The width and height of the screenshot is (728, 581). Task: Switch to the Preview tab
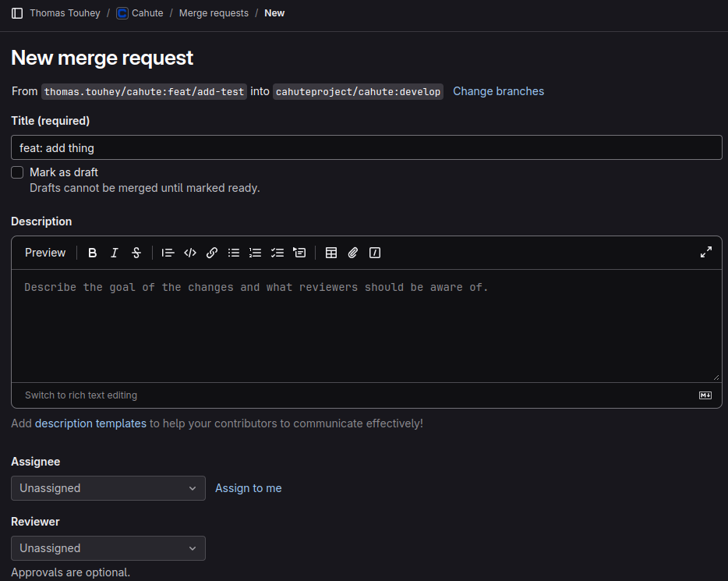tap(44, 253)
